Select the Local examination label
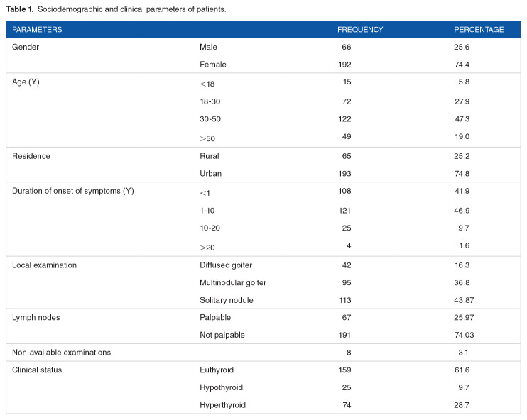This screenshot has width=527, height=420. (45, 265)
